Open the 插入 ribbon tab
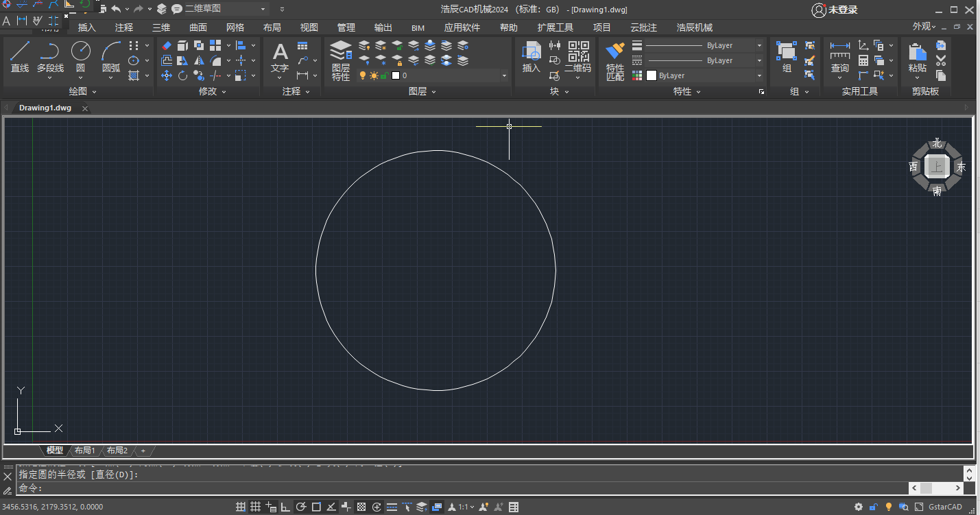Image resolution: width=980 pixels, height=515 pixels. click(x=87, y=27)
